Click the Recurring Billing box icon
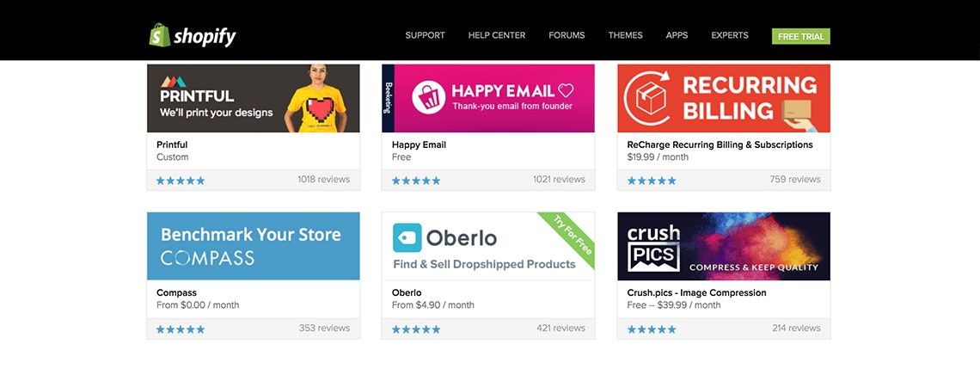The image size is (980, 387). [648, 98]
